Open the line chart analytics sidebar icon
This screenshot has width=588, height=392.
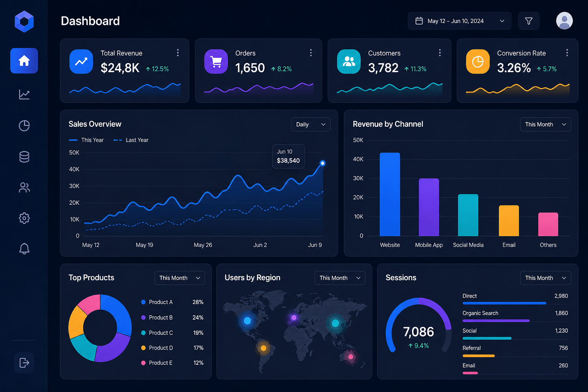pos(24,95)
